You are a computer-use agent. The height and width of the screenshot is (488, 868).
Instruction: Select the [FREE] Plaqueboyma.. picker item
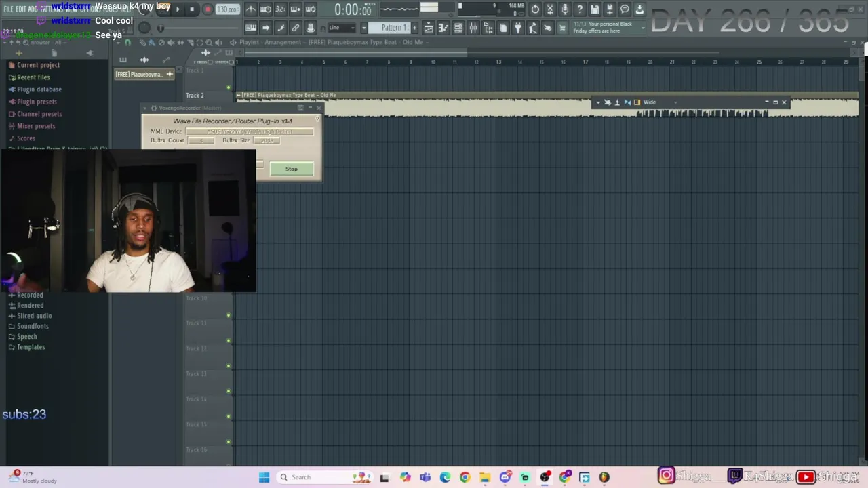(x=144, y=75)
